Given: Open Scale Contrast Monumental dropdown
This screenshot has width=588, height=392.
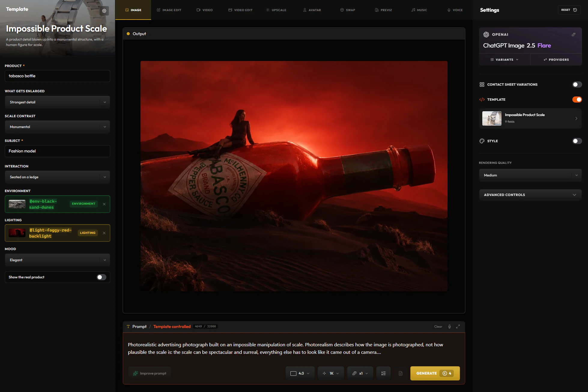Looking at the screenshot, I should 57,127.
